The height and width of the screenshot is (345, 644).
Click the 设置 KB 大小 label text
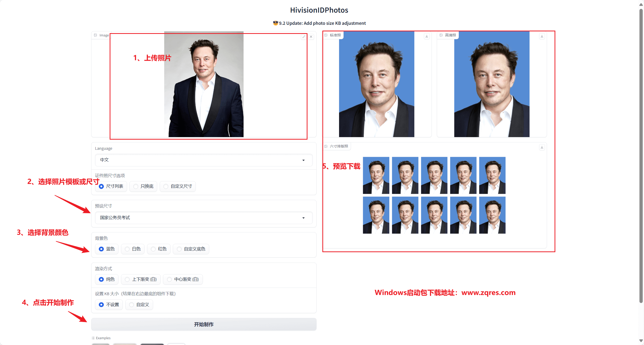coord(135,294)
